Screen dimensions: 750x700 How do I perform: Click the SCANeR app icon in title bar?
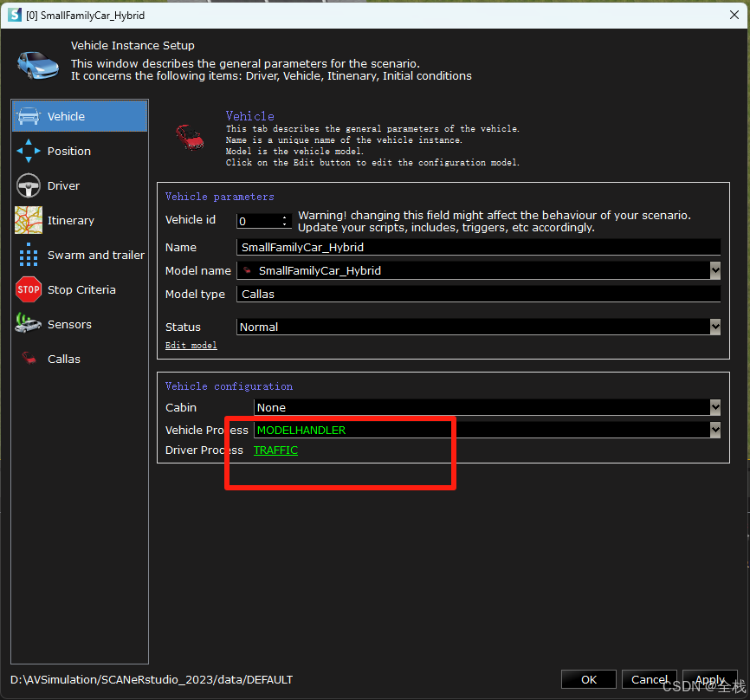(x=15, y=15)
